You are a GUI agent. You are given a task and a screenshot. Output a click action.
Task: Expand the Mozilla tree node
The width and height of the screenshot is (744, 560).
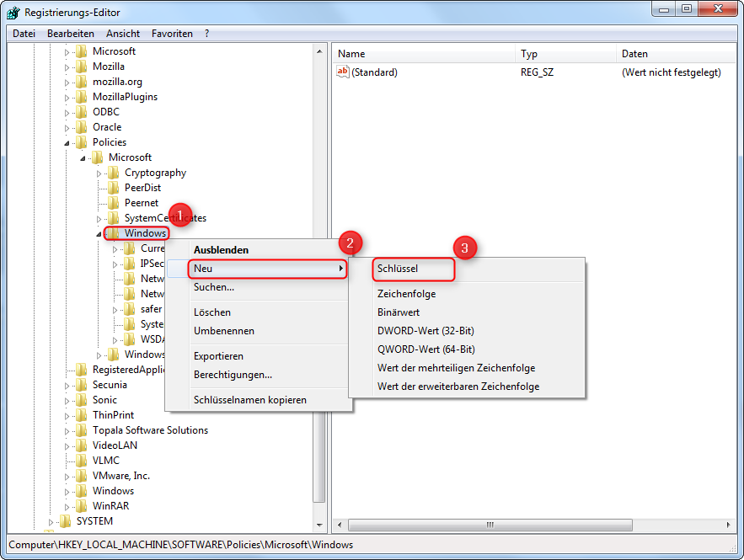pyautogui.click(x=67, y=66)
